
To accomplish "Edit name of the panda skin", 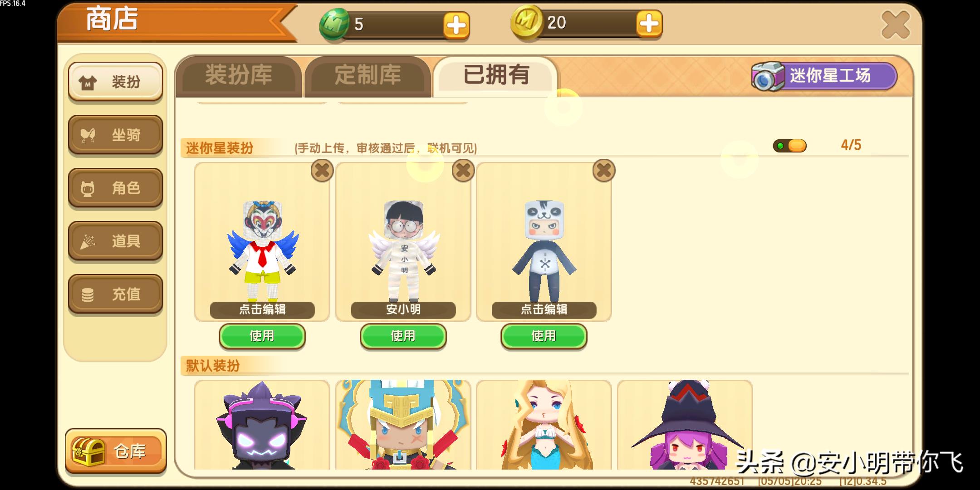I will (x=544, y=309).
